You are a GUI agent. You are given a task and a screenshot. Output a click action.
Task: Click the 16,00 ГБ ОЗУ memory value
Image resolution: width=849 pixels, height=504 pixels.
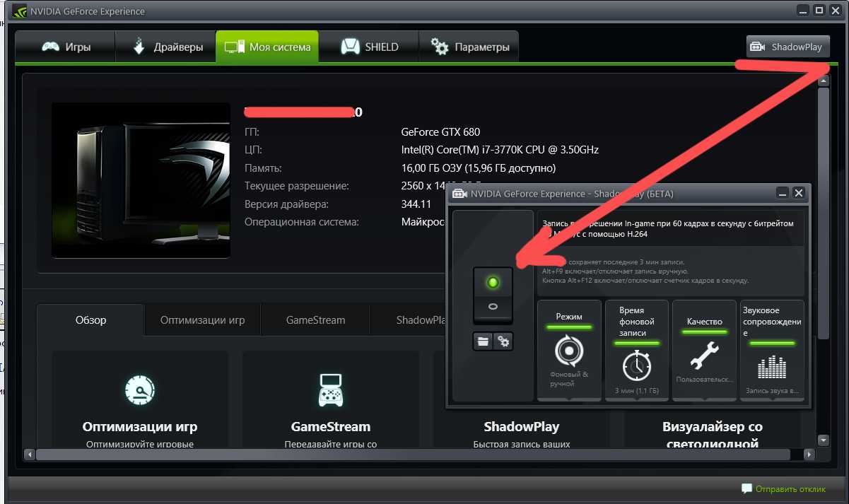pyautogui.click(x=478, y=168)
